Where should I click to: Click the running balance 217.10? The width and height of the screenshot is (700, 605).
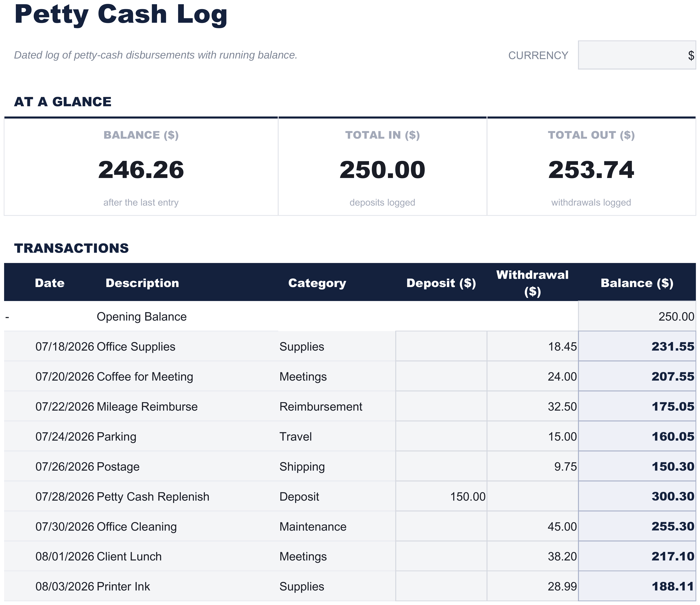tap(637, 556)
